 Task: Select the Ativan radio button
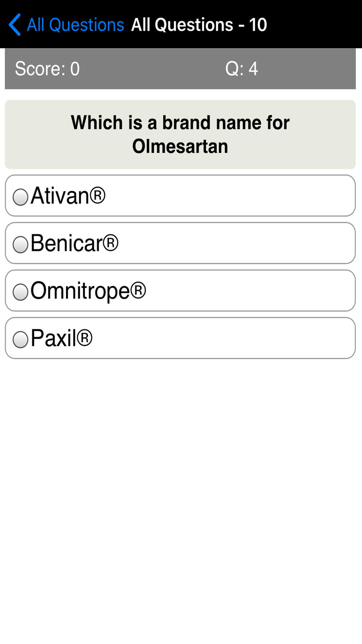pos(20,197)
